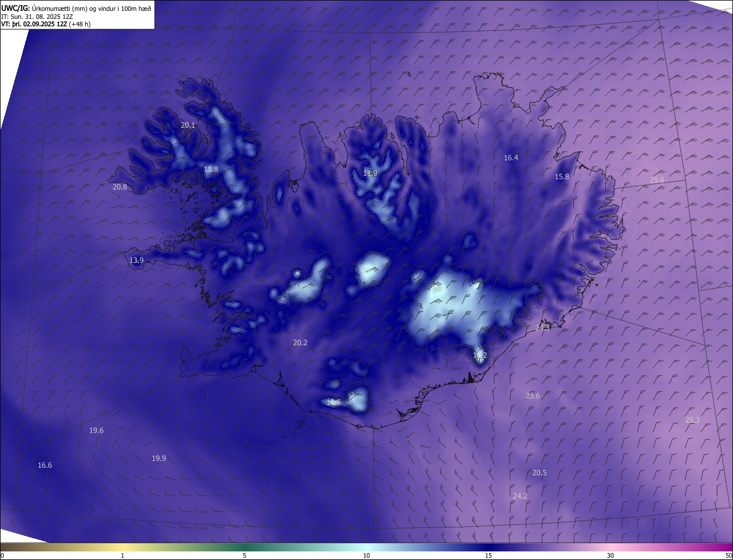Screen dimensions: 733x560
Task: Click the 50 tick on the color scale
Action: [x=728, y=555]
